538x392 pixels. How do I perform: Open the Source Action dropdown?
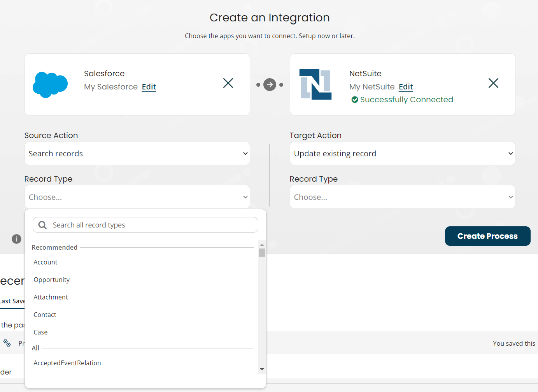pyautogui.click(x=137, y=153)
